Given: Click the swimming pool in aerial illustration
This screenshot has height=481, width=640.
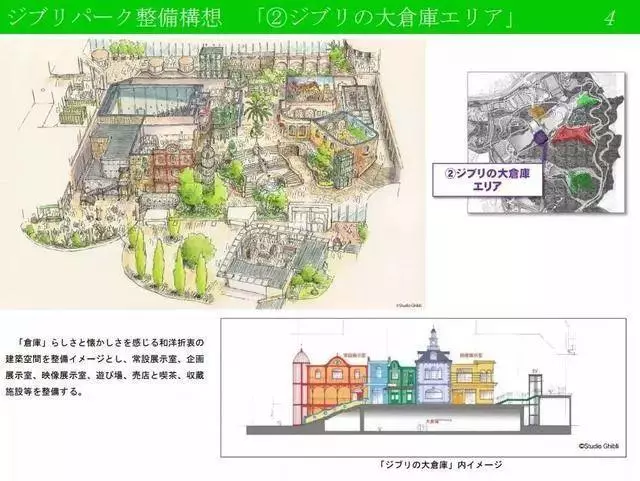Looking at the screenshot, I should point(152,100).
